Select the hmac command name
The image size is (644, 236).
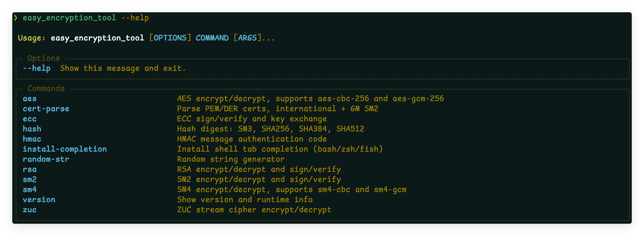coord(32,139)
